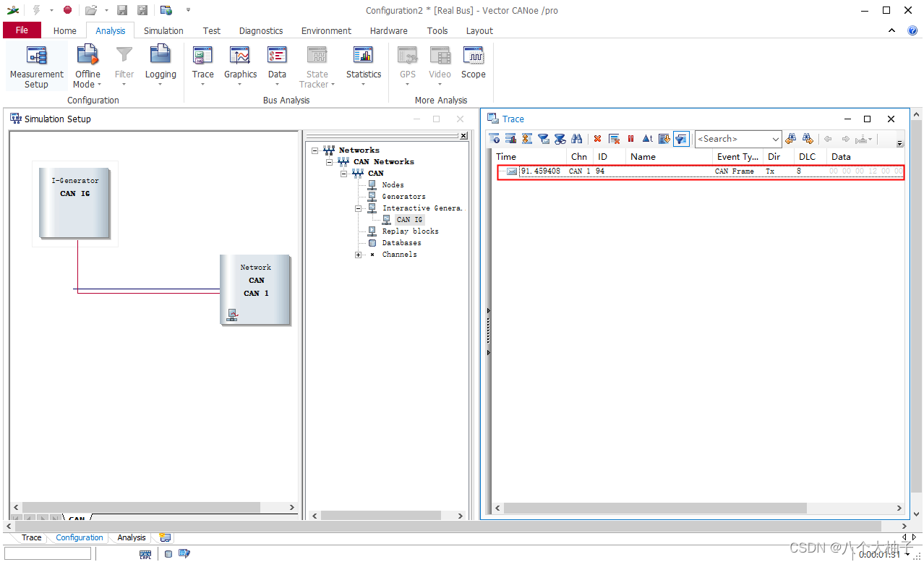This screenshot has height=562, width=924.
Task: Stop the measurement with the red button
Action: click(x=67, y=10)
